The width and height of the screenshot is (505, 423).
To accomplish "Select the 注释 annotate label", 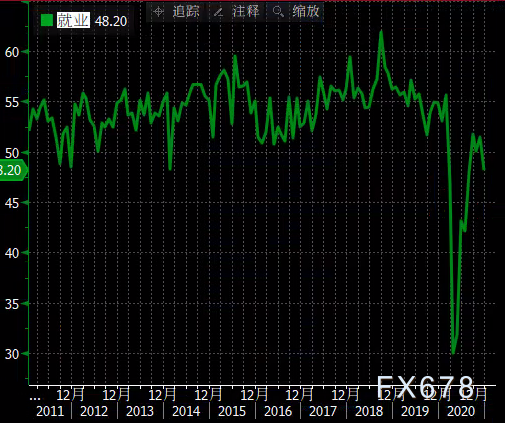I will 246,12.
